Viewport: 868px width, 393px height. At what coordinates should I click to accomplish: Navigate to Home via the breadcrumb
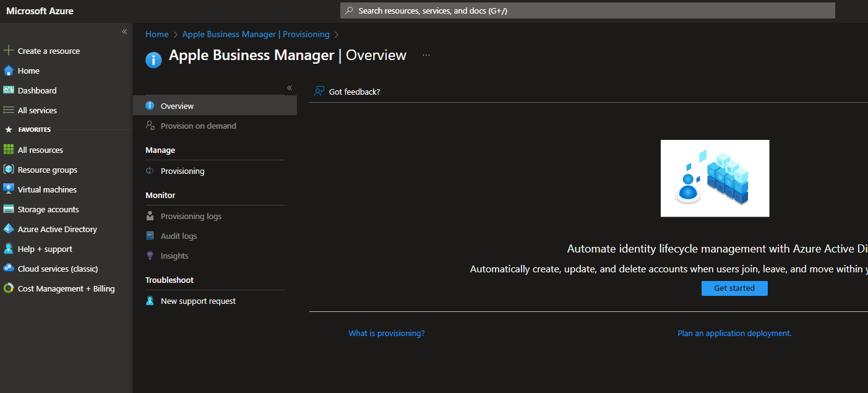pyautogui.click(x=157, y=34)
